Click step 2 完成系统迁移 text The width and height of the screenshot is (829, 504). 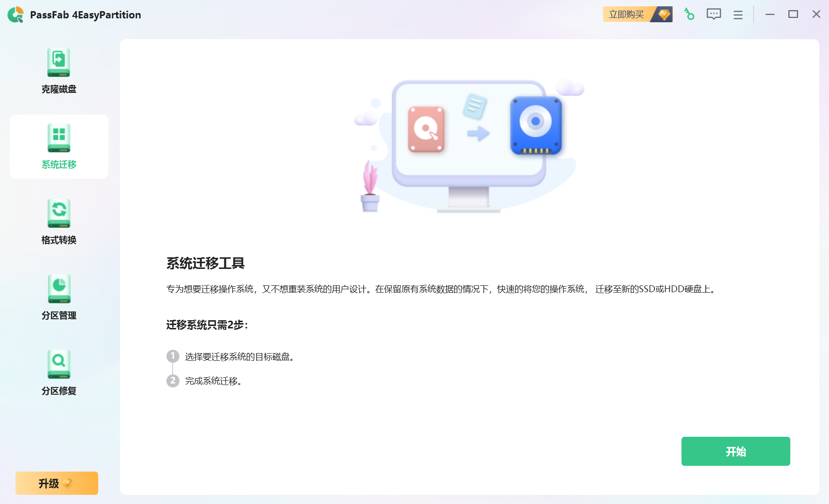[x=213, y=381]
